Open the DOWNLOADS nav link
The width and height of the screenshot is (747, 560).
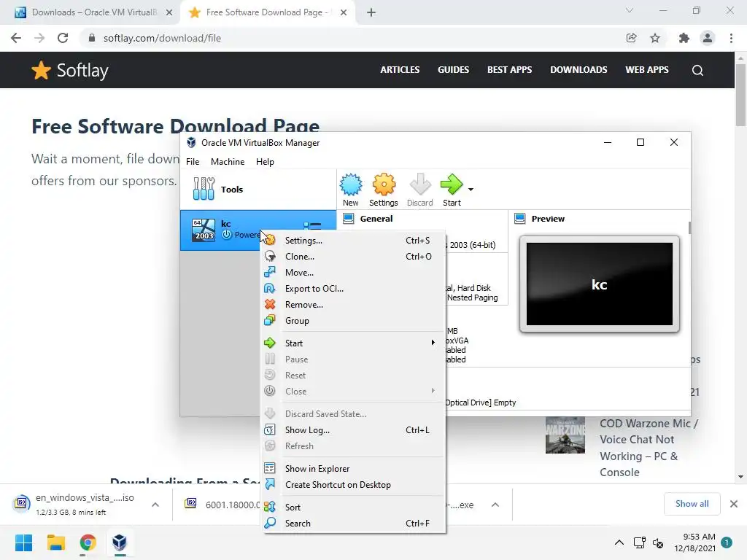(x=578, y=69)
